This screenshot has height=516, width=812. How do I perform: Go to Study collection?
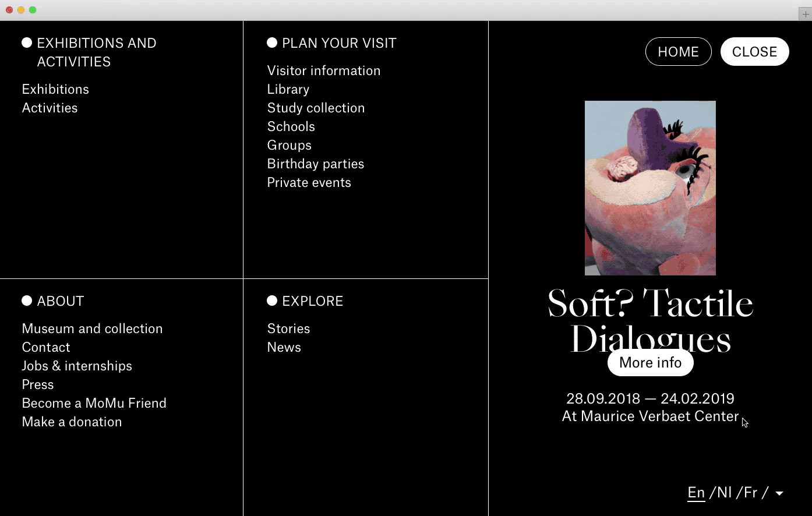click(316, 108)
